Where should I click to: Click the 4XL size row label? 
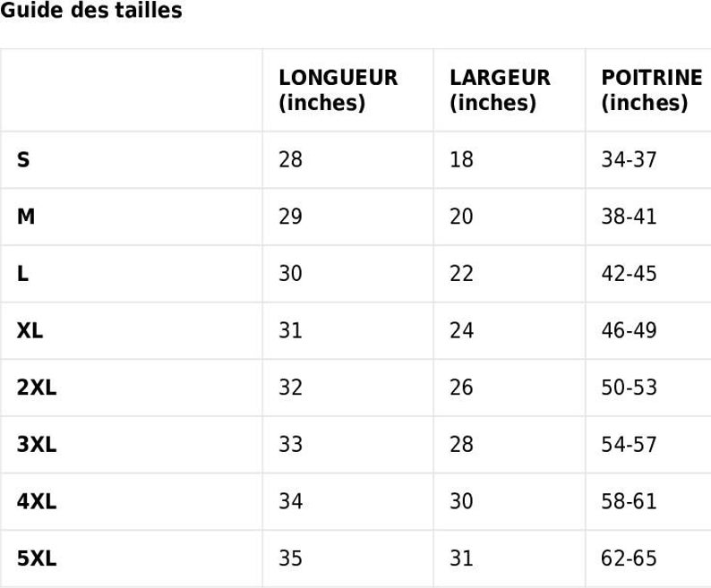[37, 501]
